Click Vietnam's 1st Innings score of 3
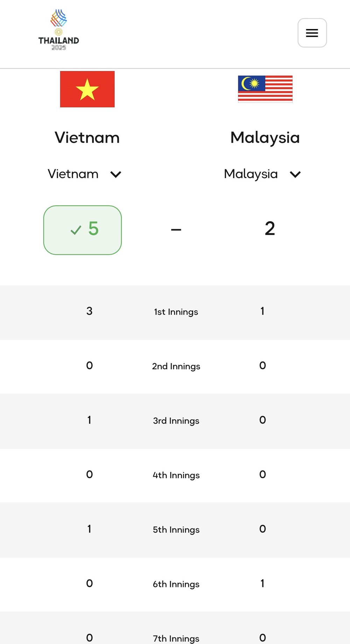 coord(90,311)
